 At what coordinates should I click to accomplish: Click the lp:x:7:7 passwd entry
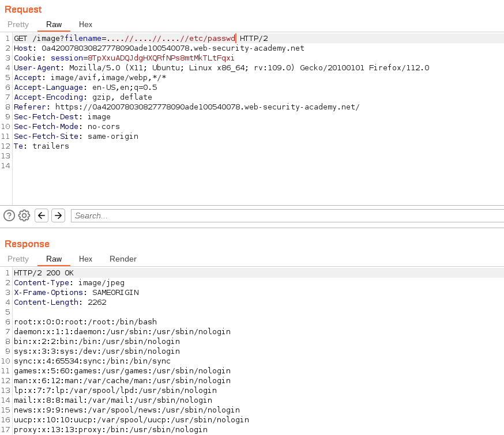point(115,391)
